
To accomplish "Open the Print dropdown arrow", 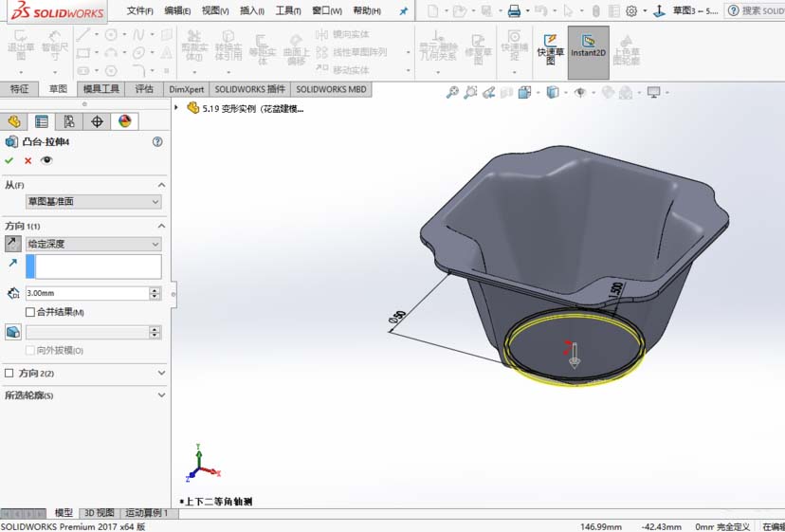I will point(528,10).
